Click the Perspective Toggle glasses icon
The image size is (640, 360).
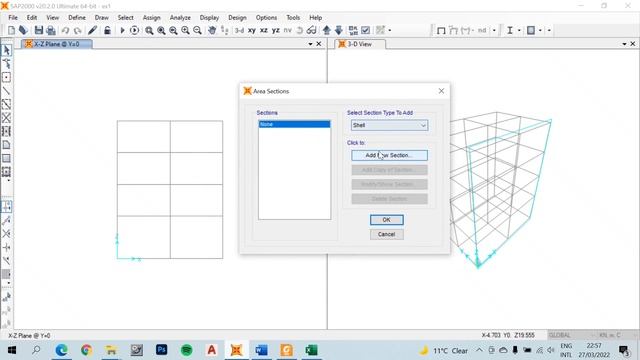tap(311, 30)
